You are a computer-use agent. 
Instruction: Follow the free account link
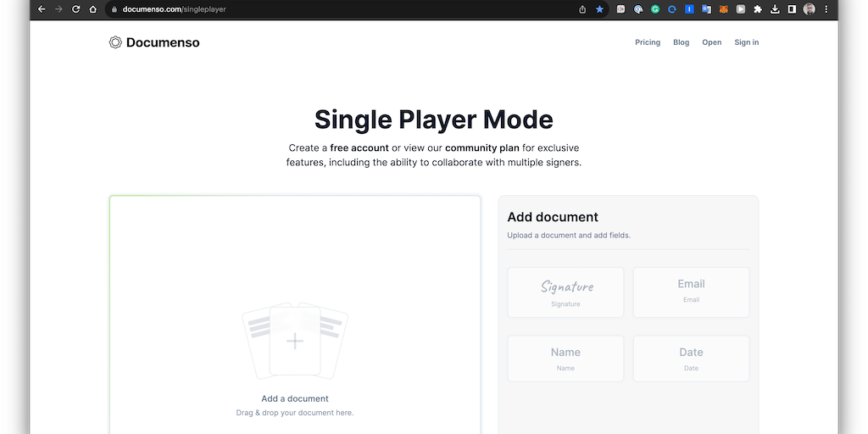(359, 148)
